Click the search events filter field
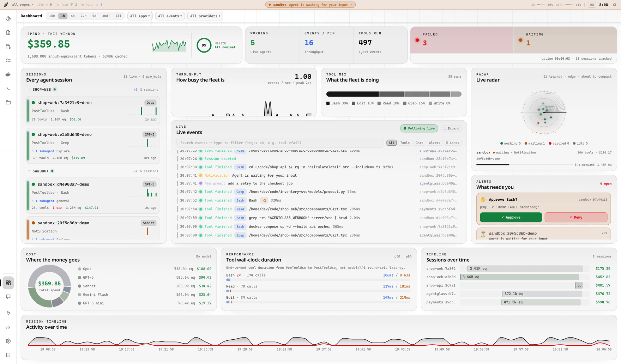The height and width of the screenshot is (364, 621). [280, 143]
